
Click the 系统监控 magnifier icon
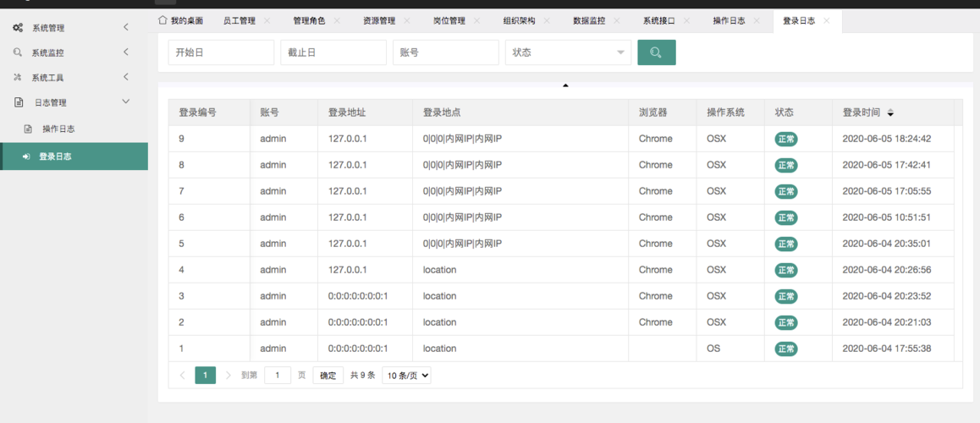coord(18,52)
